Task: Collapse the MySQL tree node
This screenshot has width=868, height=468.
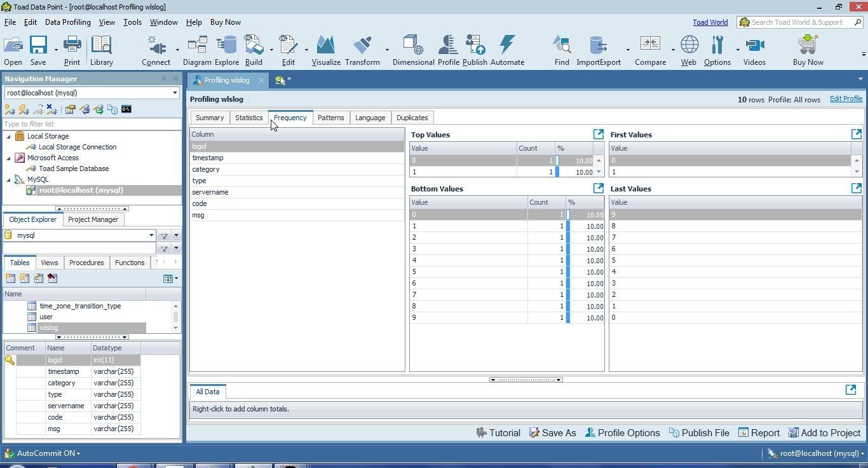Action: 9,179
